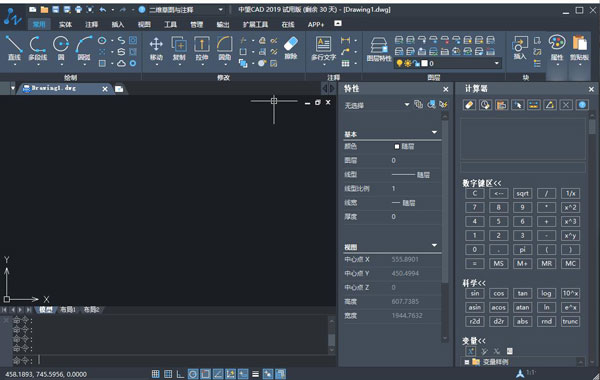Click the calculator pi button

click(522, 250)
